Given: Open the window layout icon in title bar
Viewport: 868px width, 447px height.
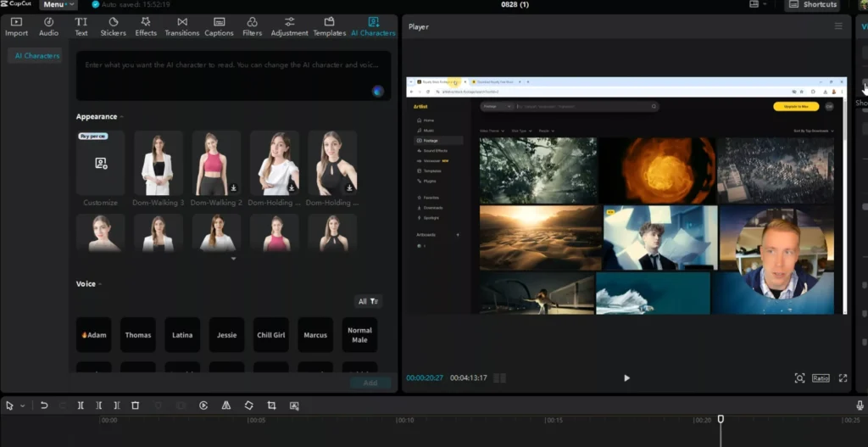Looking at the screenshot, I should click(754, 4).
